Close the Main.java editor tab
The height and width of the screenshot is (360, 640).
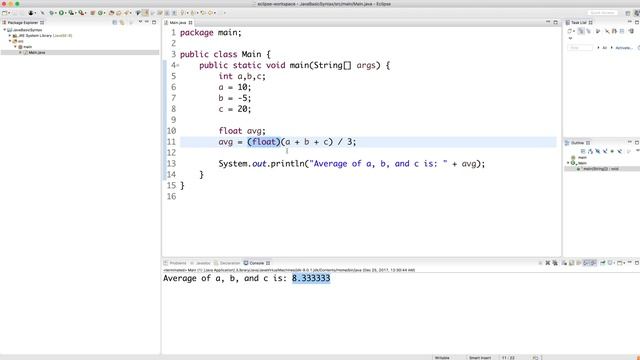point(190,23)
